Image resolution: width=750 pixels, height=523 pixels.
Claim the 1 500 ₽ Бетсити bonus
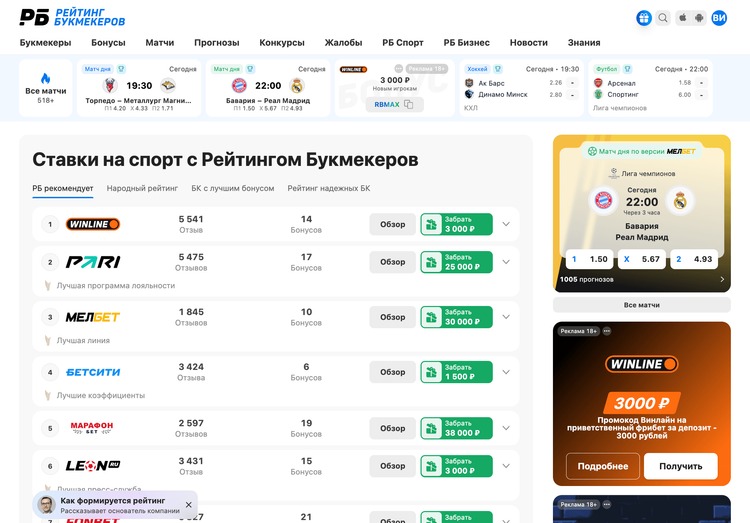[456, 372]
